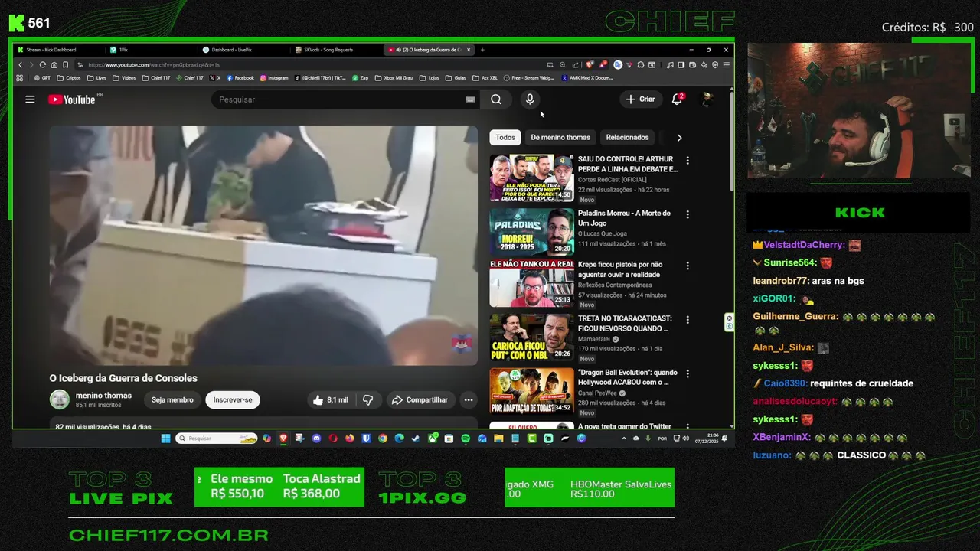Expand the Acc XBL bookmark folder
The width and height of the screenshot is (980, 551).
pos(485,78)
